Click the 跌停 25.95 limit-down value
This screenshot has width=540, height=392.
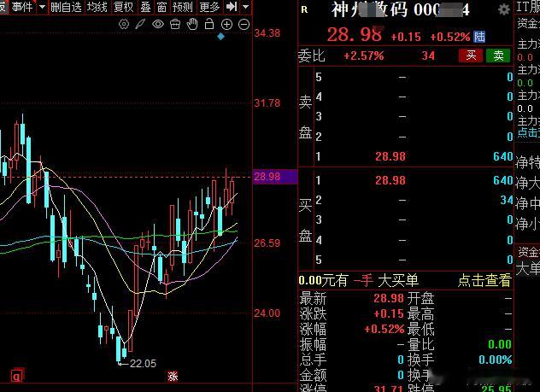click(x=496, y=389)
